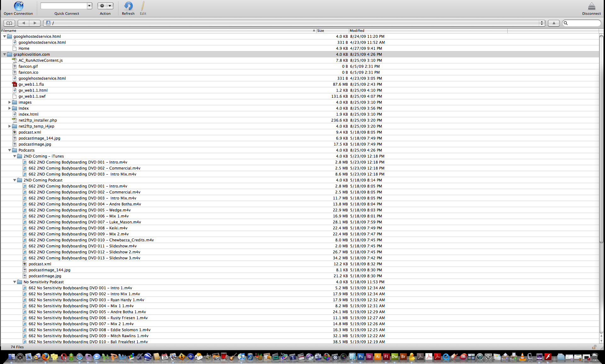Open the path selector dropdown
Viewport: 605px width, 364px height.
pyautogui.click(x=542, y=23)
